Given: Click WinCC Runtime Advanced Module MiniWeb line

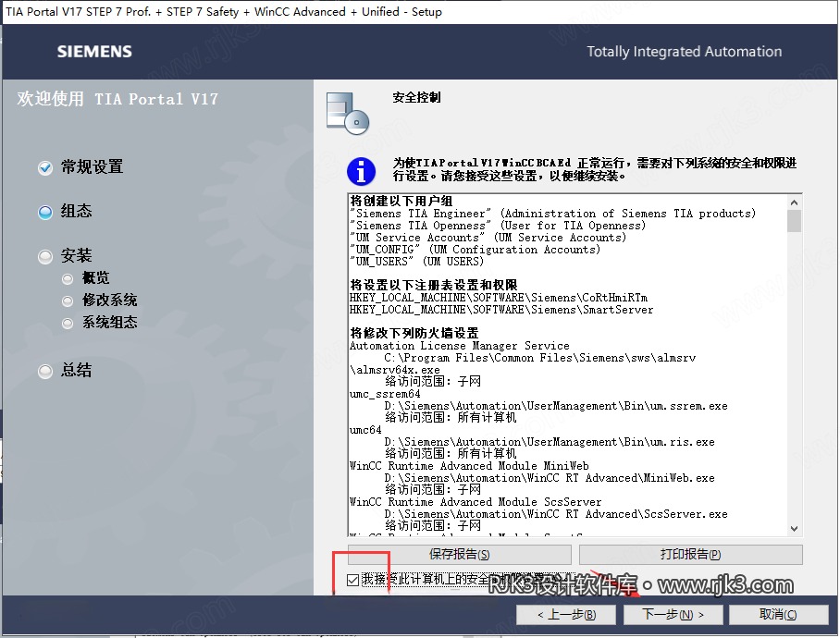Looking at the screenshot, I should click(469, 466).
